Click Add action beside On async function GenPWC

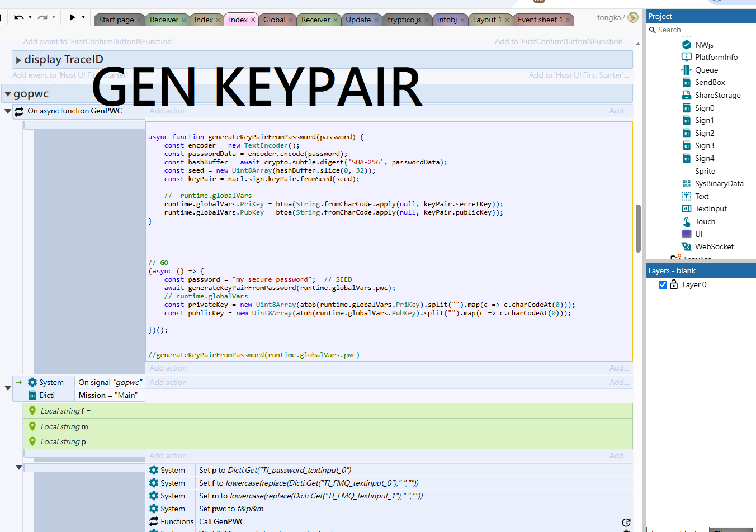(x=168, y=111)
